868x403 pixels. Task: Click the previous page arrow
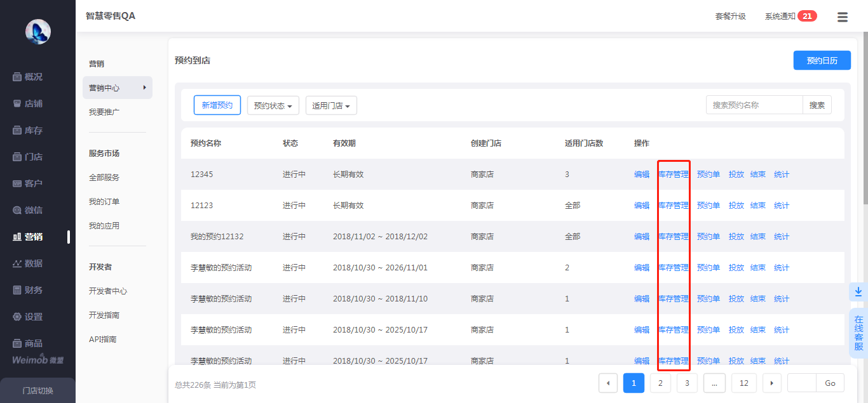[608, 383]
